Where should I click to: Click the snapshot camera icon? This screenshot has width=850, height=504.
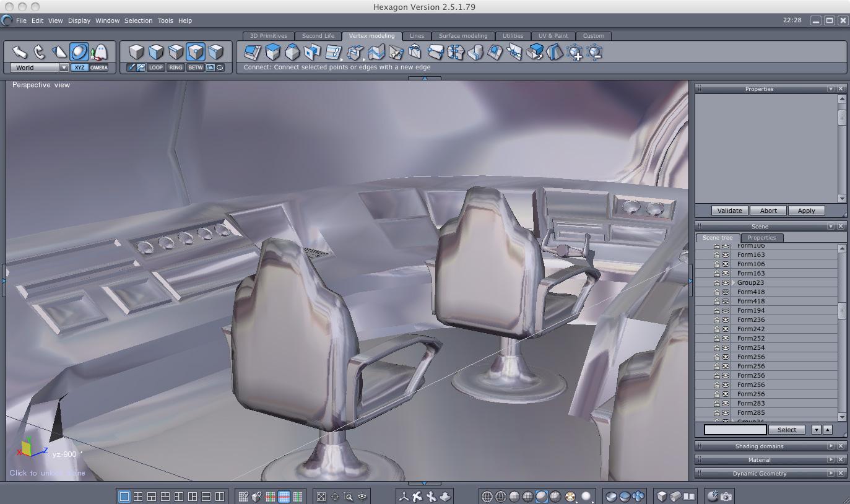[x=726, y=496]
